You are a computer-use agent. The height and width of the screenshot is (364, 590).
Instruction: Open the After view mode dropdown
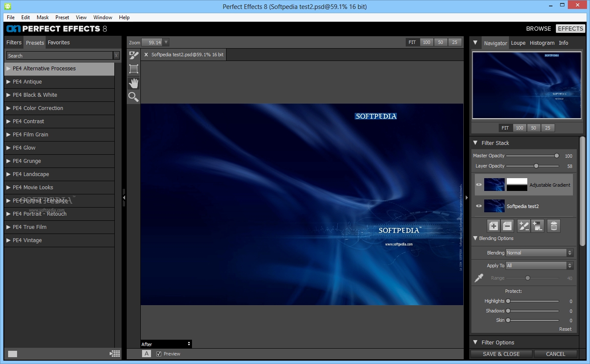coord(166,344)
